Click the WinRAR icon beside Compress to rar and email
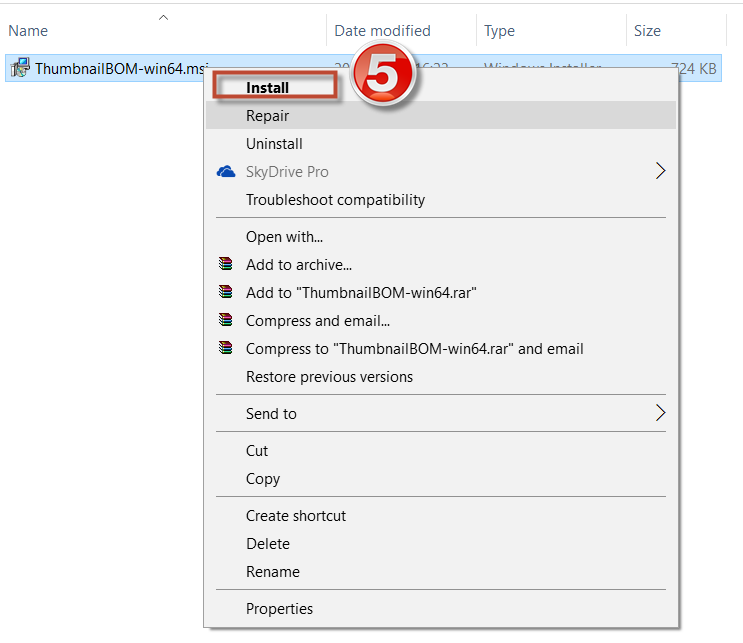743x643 pixels. pyautogui.click(x=226, y=349)
